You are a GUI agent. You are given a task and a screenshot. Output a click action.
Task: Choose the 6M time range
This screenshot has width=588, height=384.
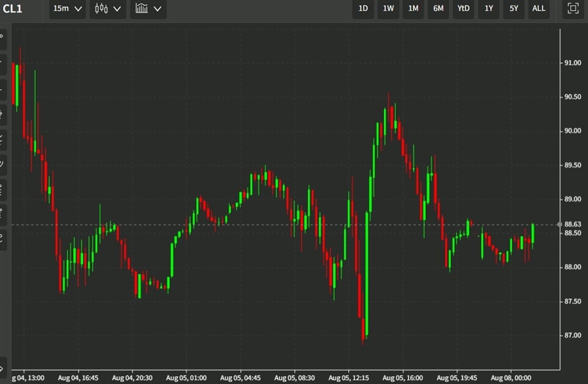coord(438,8)
